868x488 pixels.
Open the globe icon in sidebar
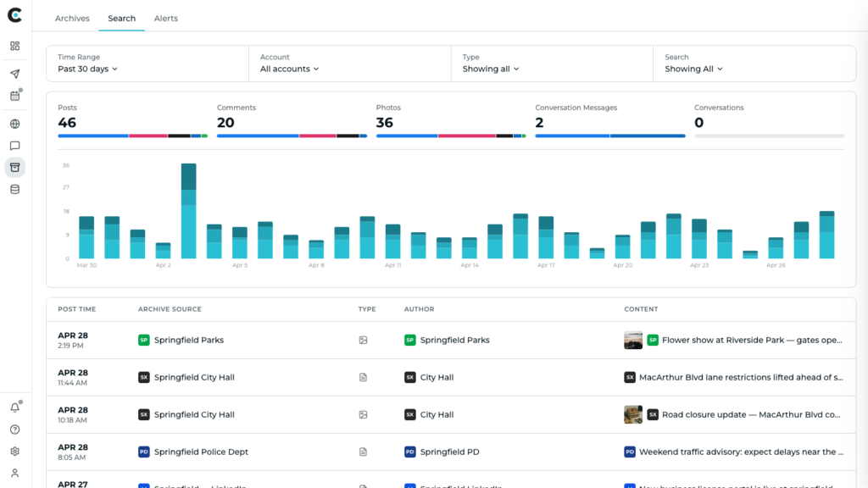[15, 124]
